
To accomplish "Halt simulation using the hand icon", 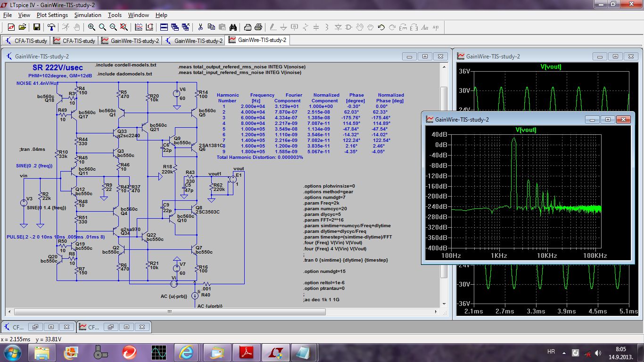I will (77, 27).
